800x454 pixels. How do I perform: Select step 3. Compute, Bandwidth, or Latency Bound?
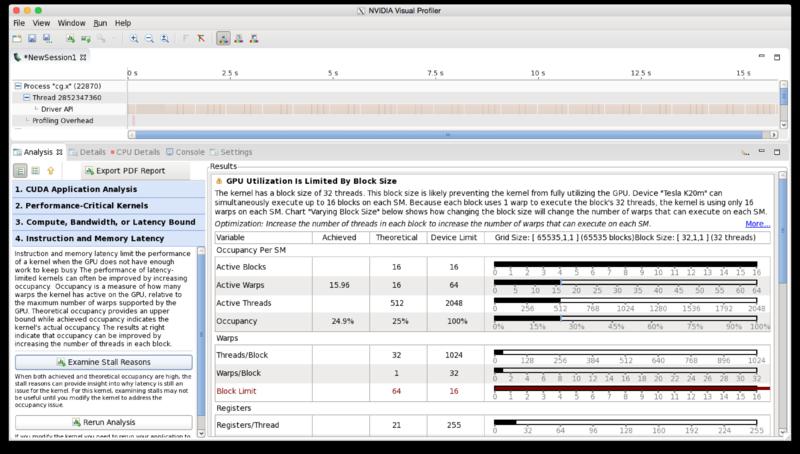coord(108,222)
